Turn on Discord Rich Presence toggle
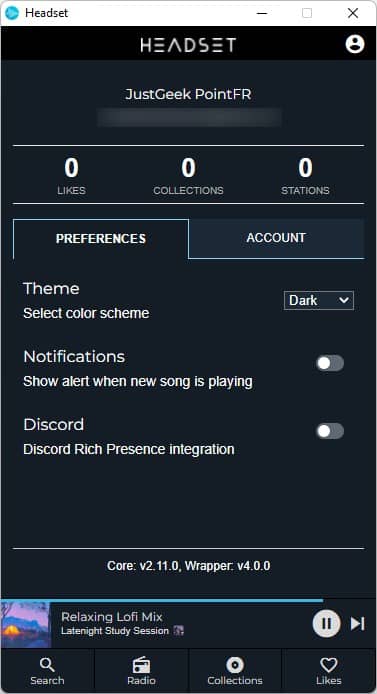This screenshot has height=694, width=377. pos(330,431)
